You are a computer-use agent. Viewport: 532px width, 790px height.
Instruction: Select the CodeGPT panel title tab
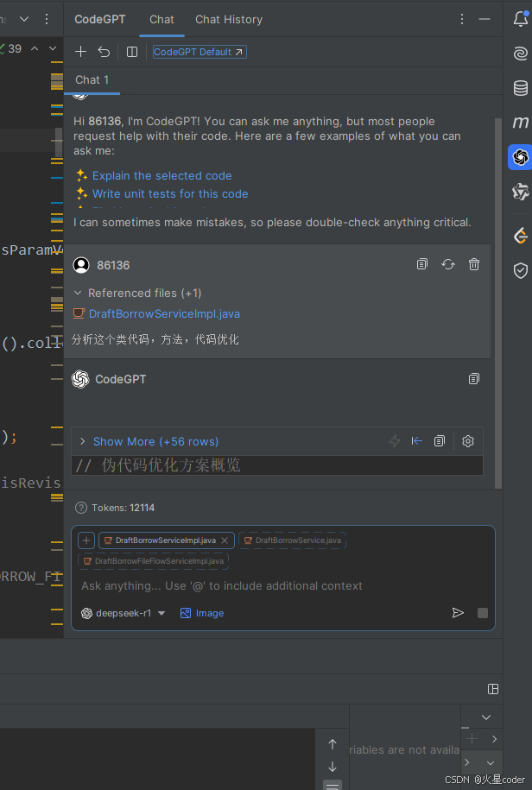(x=100, y=19)
